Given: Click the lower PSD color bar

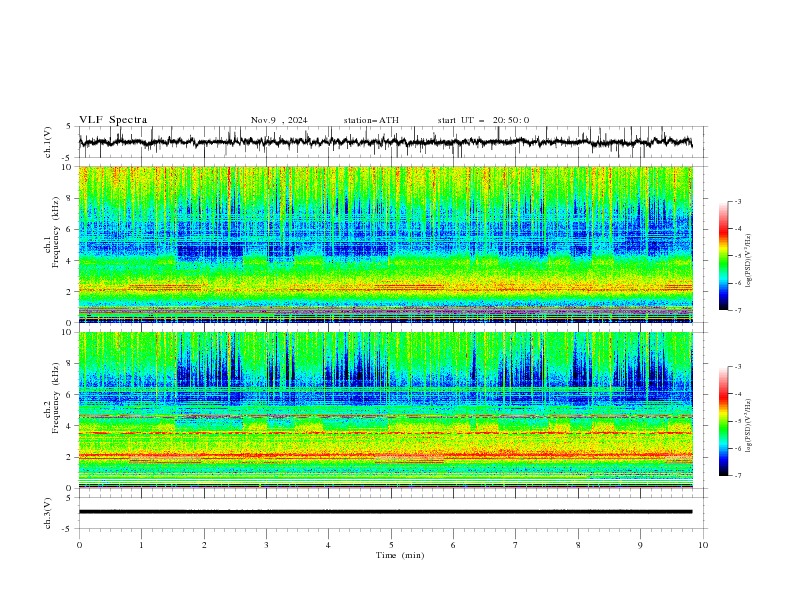Looking at the screenshot, I should tap(723, 421).
